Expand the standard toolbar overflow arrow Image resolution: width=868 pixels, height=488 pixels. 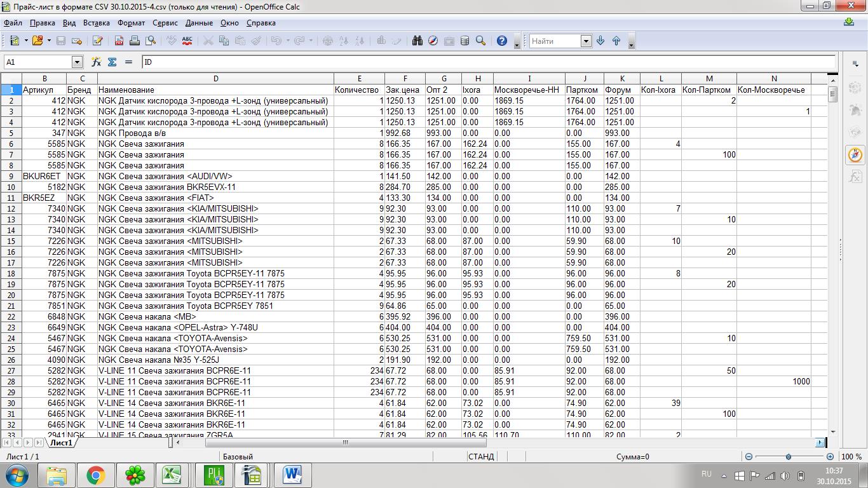[x=517, y=42]
